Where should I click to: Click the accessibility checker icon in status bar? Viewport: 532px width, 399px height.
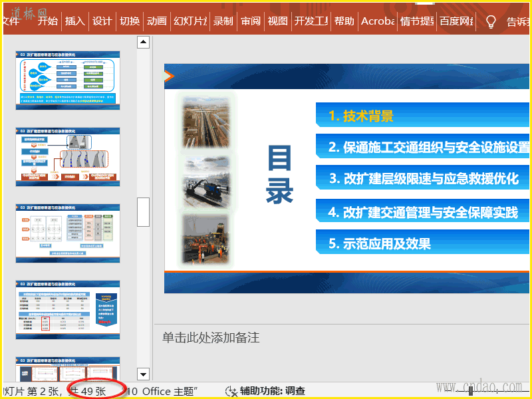tap(231, 391)
